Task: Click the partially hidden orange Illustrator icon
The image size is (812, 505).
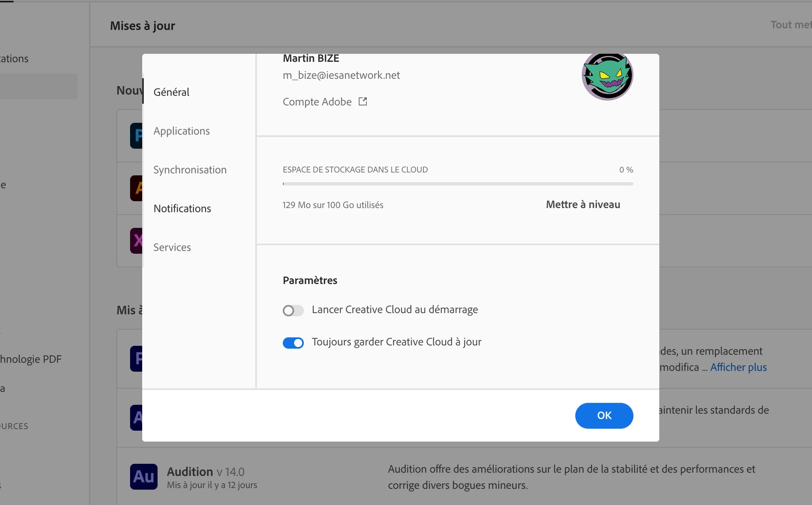Action: click(137, 188)
